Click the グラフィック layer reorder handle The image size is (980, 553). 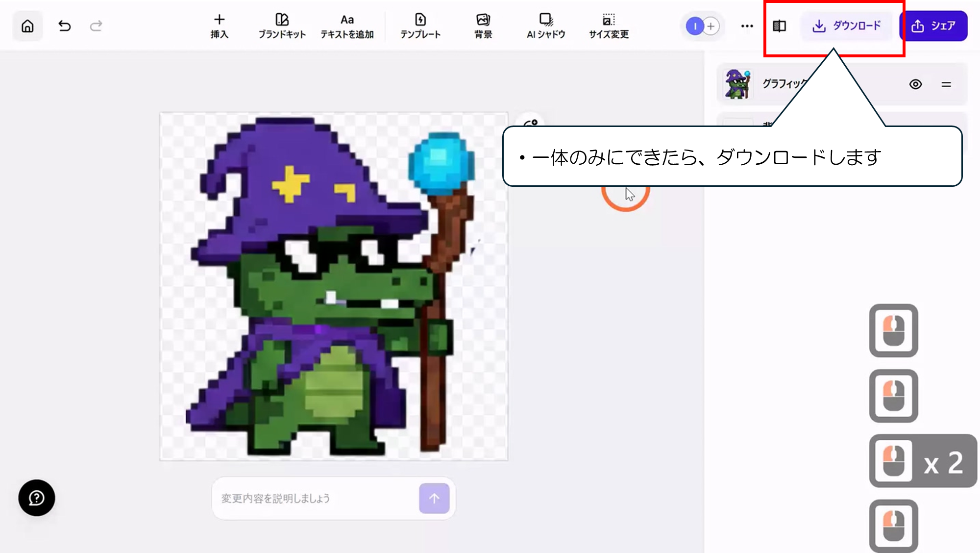(946, 84)
